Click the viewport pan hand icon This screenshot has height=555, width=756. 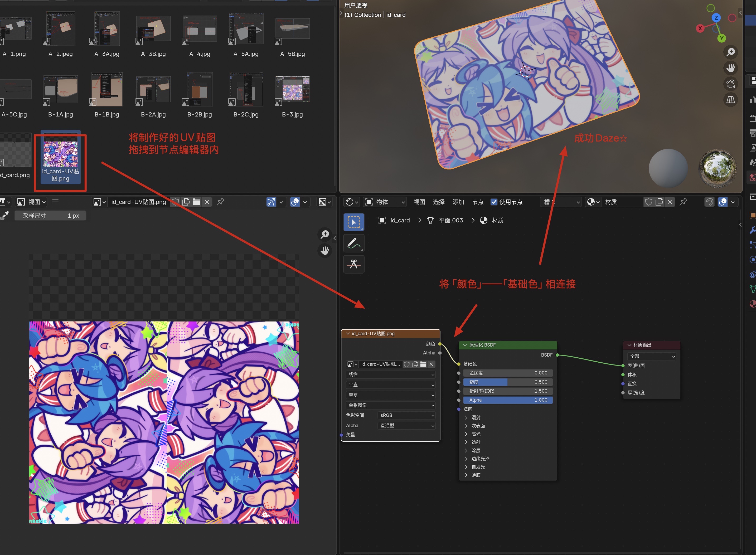point(730,68)
